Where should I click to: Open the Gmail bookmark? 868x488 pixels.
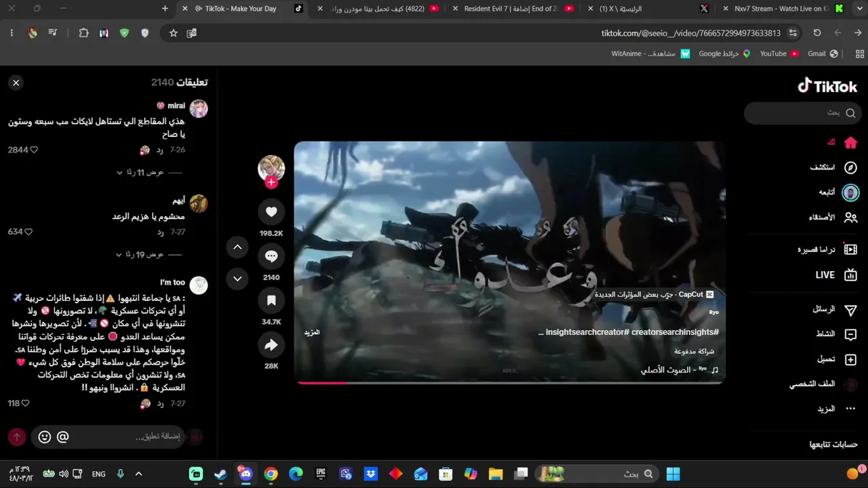click(x=823, y=54)
